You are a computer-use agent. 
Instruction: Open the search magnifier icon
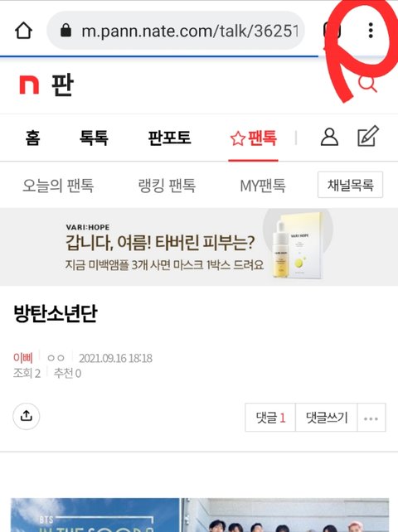[x=368, y=84]
